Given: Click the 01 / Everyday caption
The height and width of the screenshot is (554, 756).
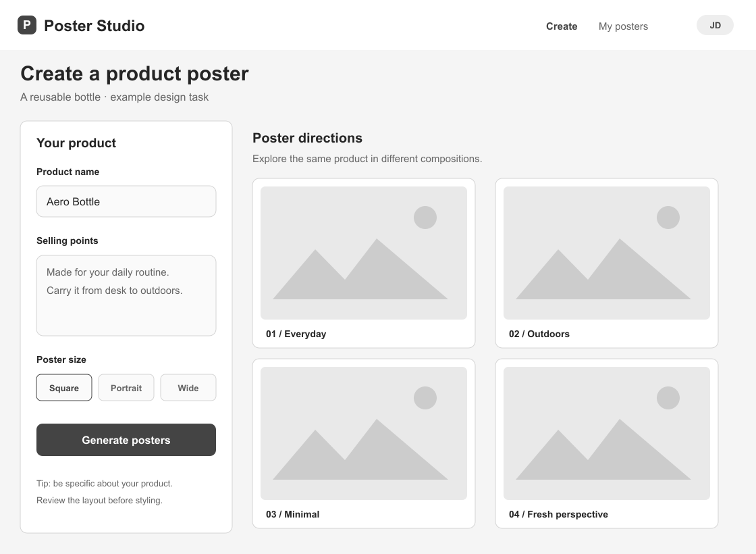Looking at the screenshot, I should coord(296,334).
